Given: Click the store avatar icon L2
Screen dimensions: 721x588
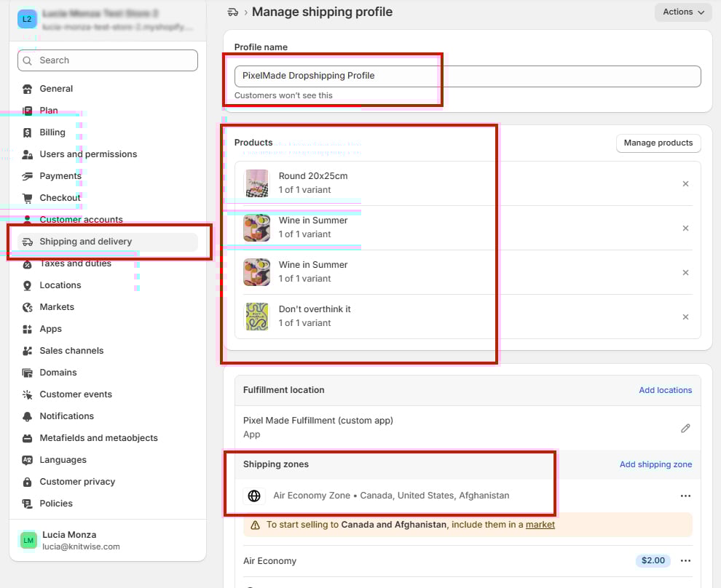Looking at the screenshot, I should pyautogui.click(x=27, y=19).
